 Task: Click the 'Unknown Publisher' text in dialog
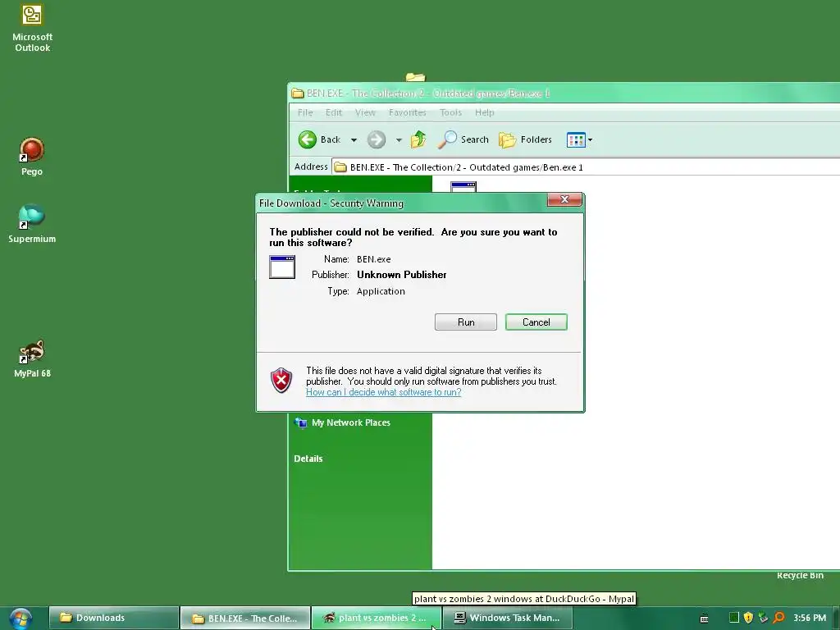tap(402, 275)
